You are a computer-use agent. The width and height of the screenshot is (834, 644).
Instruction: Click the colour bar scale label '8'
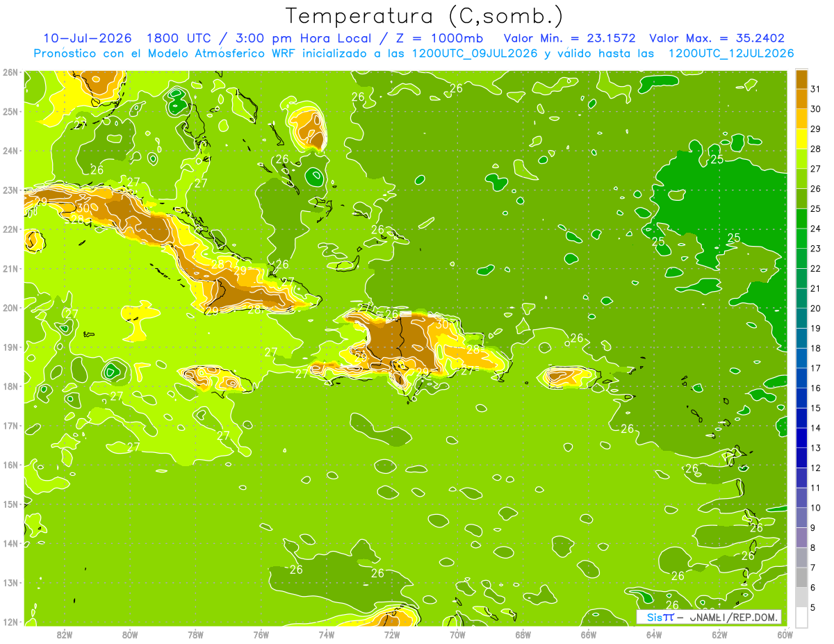813,547
